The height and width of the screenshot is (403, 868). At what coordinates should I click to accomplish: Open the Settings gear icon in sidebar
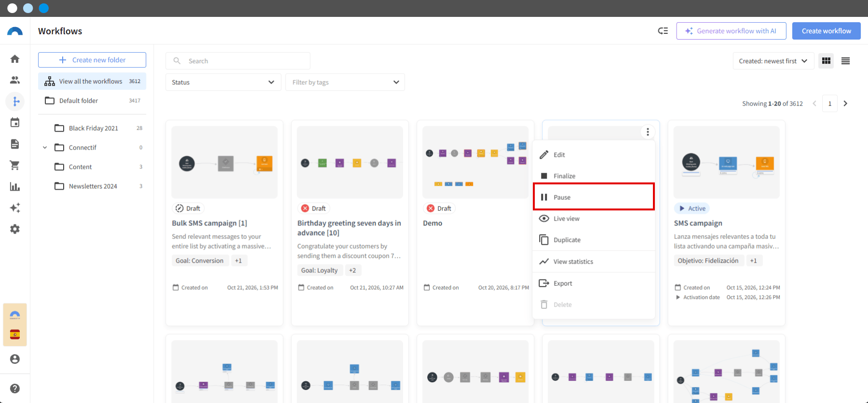point(15,229)
